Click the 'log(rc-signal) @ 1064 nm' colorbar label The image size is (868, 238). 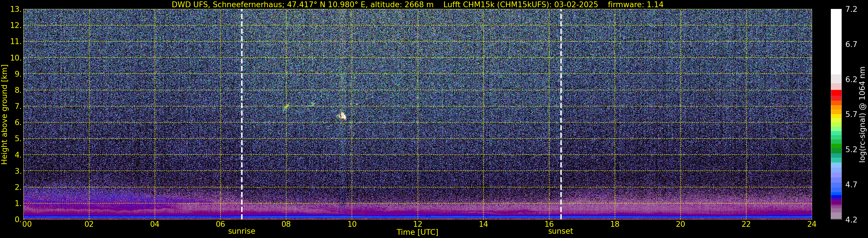862,114
